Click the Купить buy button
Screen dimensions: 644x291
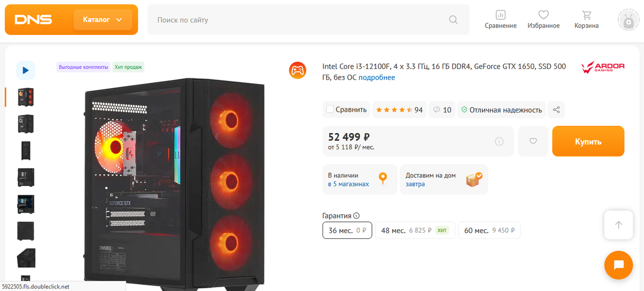tap(588, 142)
